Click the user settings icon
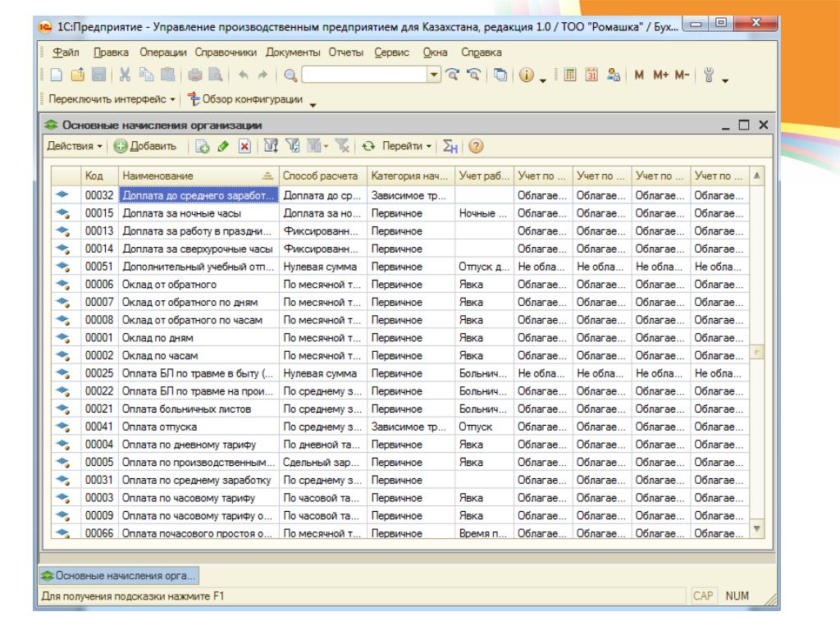This screenshot has width=840, height=630. click(x=614, y=75)
